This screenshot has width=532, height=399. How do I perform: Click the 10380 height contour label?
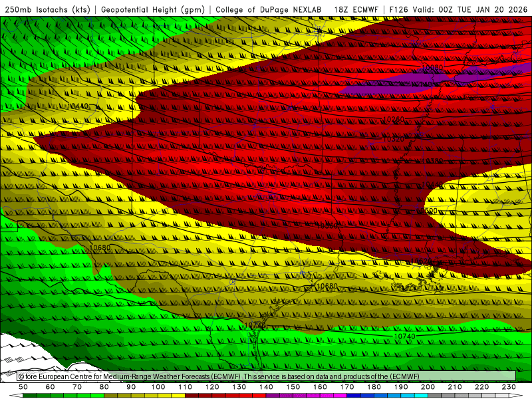(432, 161)
